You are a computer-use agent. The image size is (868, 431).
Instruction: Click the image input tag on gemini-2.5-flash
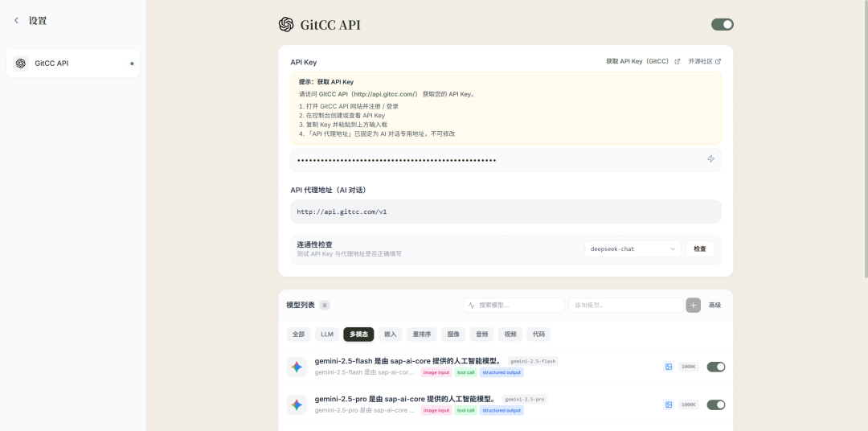click(x=436, y=372)
